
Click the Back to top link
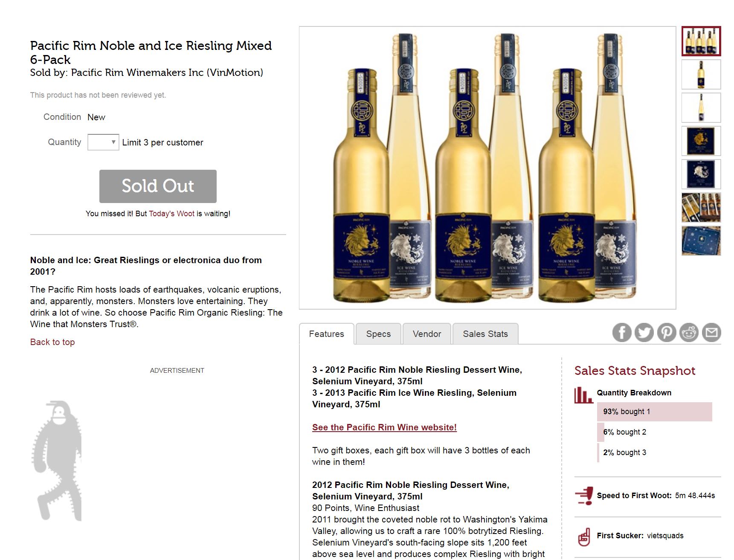click(52, 342)
